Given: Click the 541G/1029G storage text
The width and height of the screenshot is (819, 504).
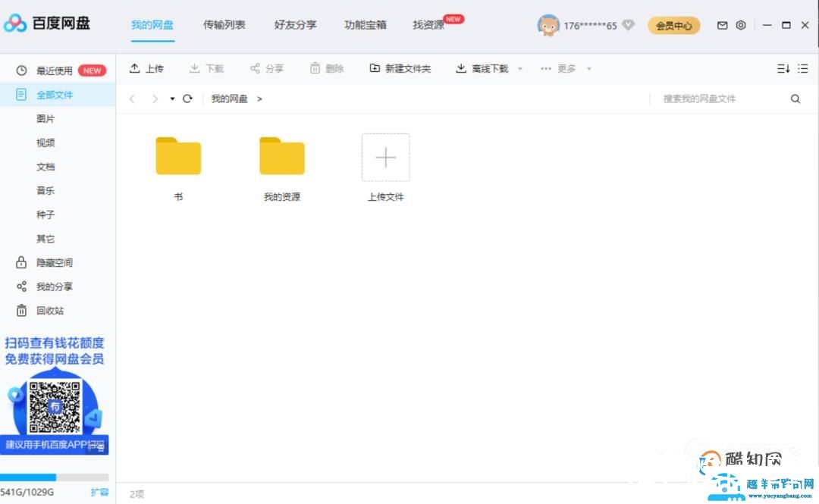Looking at the screenshot, I should [x=27, y=492].
